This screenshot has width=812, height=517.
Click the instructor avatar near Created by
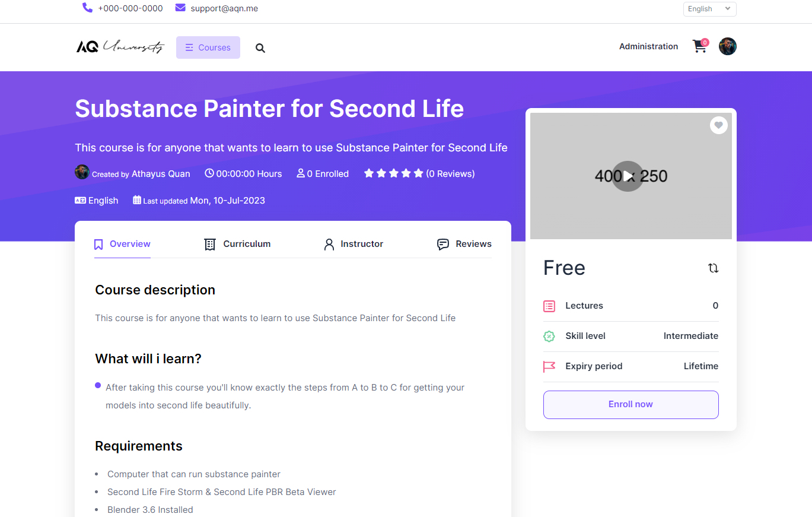pyautogui.click(x=82, y=172)
